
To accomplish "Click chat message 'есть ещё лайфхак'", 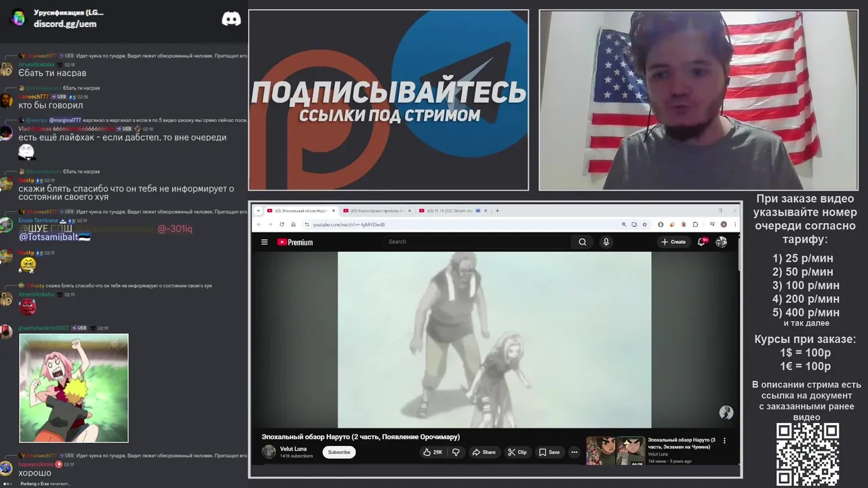I will pyautogui.click(x=122, y=138).
